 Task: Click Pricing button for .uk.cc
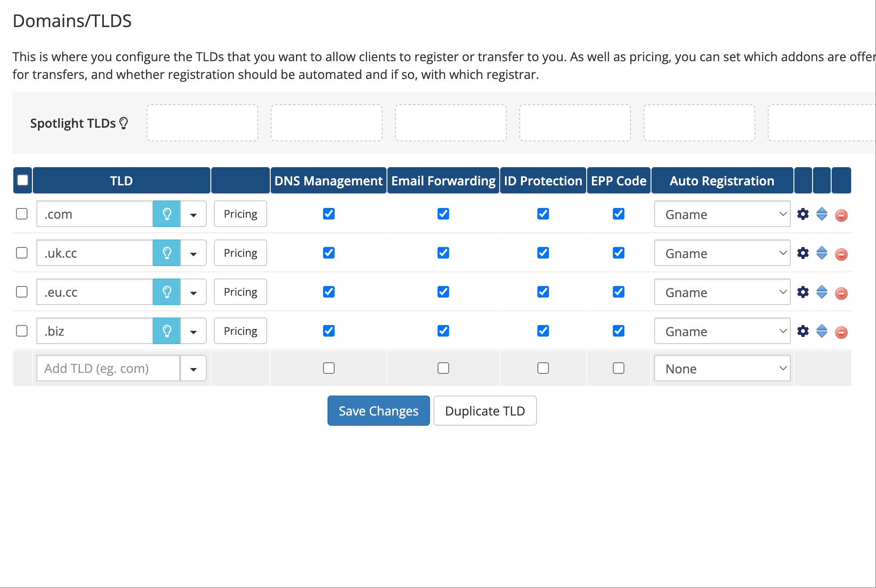click(x=240, y=253)
